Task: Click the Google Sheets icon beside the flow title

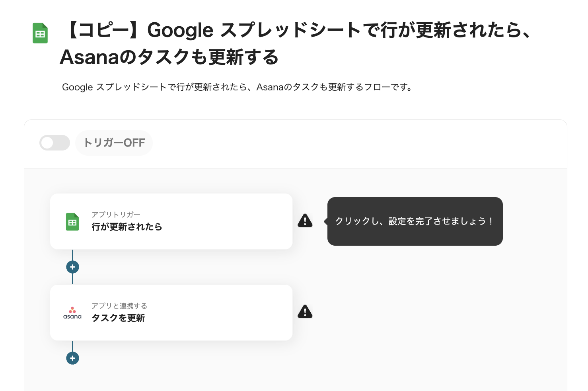Action: pyautogui.click(x=40, y=33)
